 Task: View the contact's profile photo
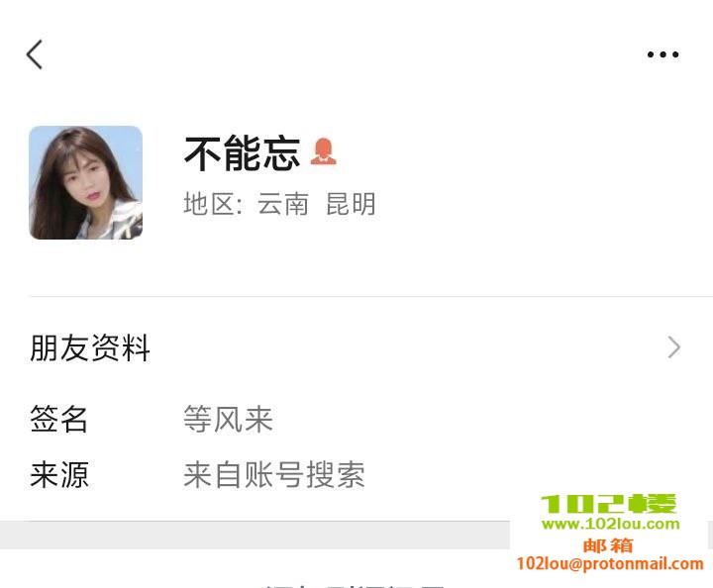tap(85, 183)
